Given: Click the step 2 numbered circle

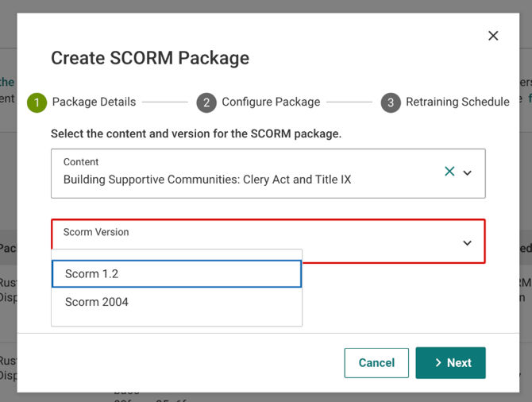Looking at the screenshot, I should tap(206, 102).
